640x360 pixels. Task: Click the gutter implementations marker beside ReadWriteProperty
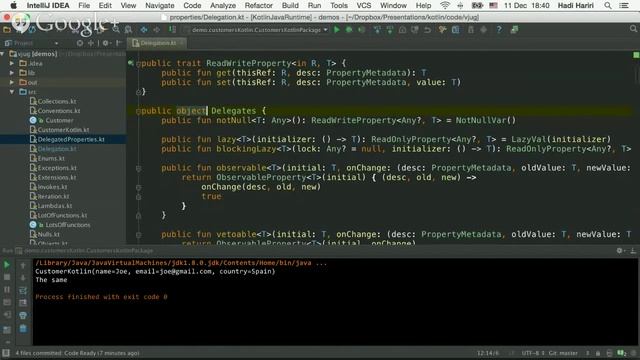point(131,63)
